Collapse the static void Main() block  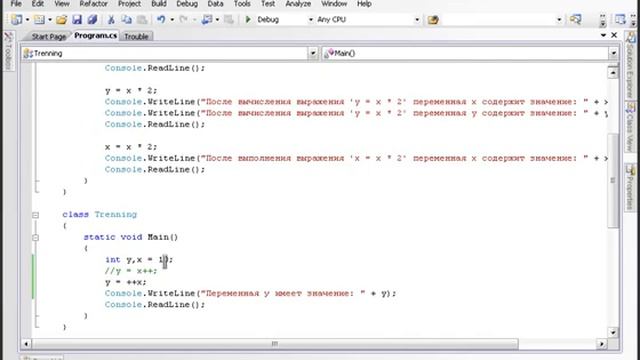[36, 237]
